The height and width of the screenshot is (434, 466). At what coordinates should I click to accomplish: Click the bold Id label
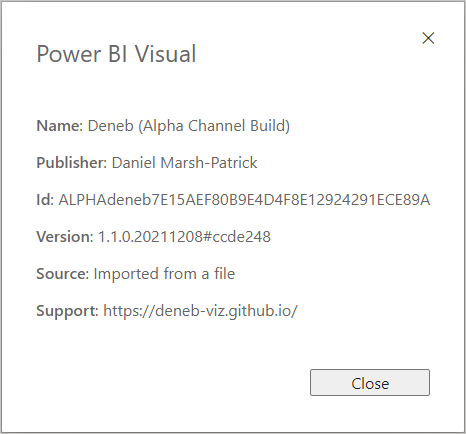(45, 200)
